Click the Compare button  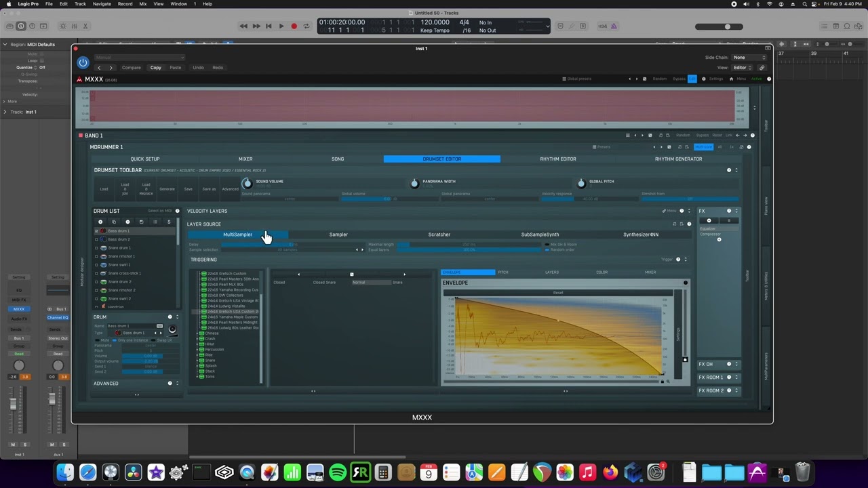[x=132, y=68]
